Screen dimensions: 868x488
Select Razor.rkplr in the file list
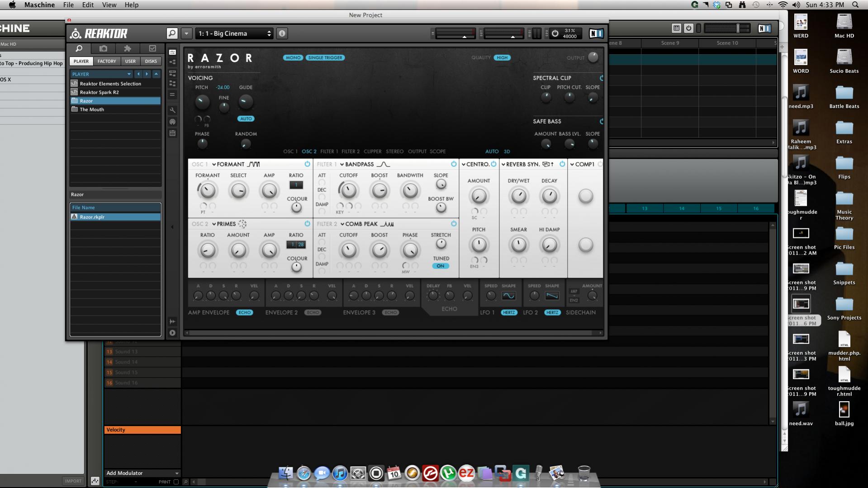pyautogui.click(x=115, y=217)
